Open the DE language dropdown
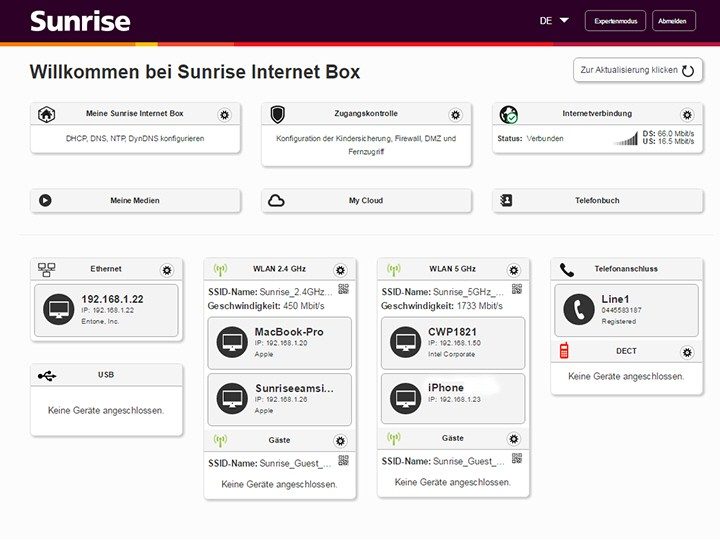Viewport: 720px width, 540px height. 554,21
